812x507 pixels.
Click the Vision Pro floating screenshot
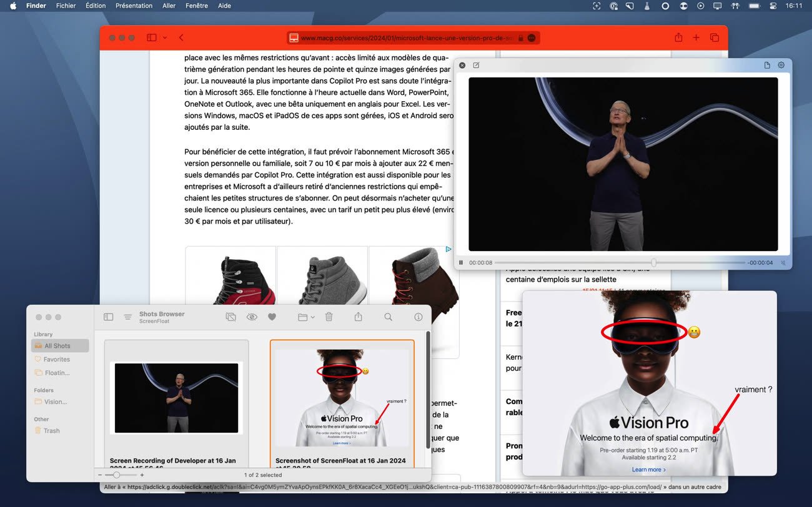[x=649, y=383]
